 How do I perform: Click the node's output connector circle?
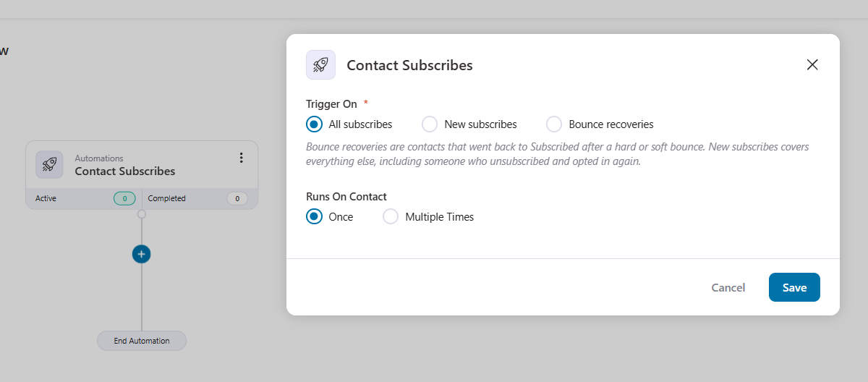tap(142, 214)
